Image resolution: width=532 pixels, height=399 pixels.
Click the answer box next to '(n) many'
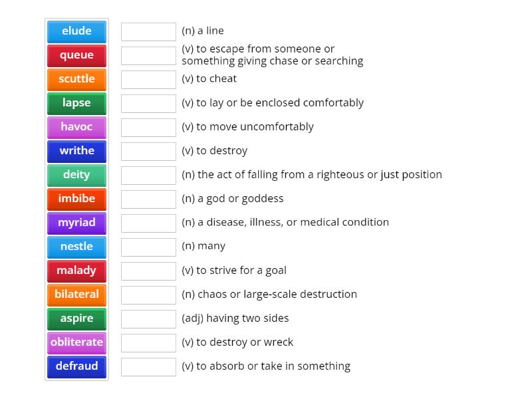[148, 247]
